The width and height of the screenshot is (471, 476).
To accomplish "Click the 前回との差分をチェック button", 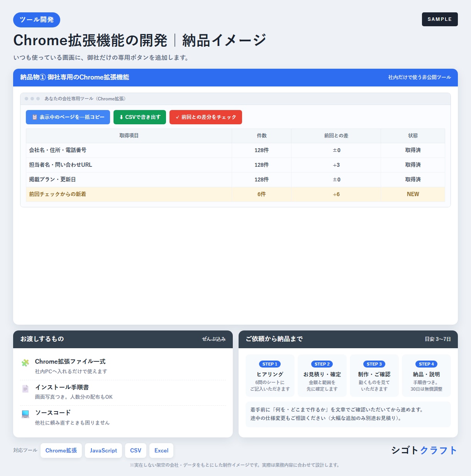I will click(x=206, y=117).
